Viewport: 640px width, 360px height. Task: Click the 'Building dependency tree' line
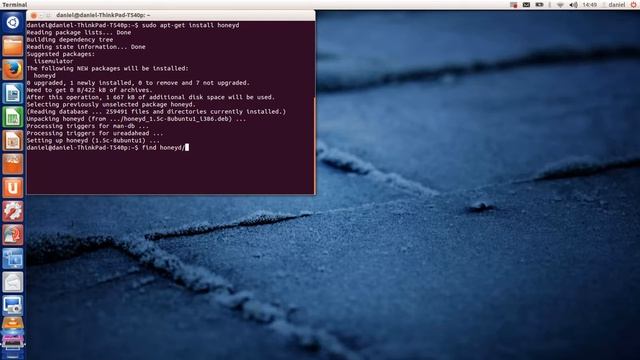70,40
